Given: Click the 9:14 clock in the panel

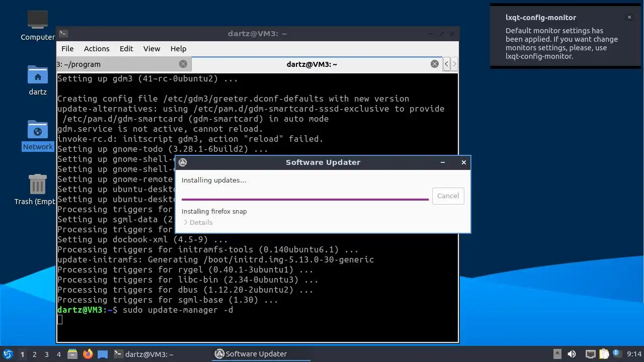Looking at the screenshot, I should [x=634, y=354].
